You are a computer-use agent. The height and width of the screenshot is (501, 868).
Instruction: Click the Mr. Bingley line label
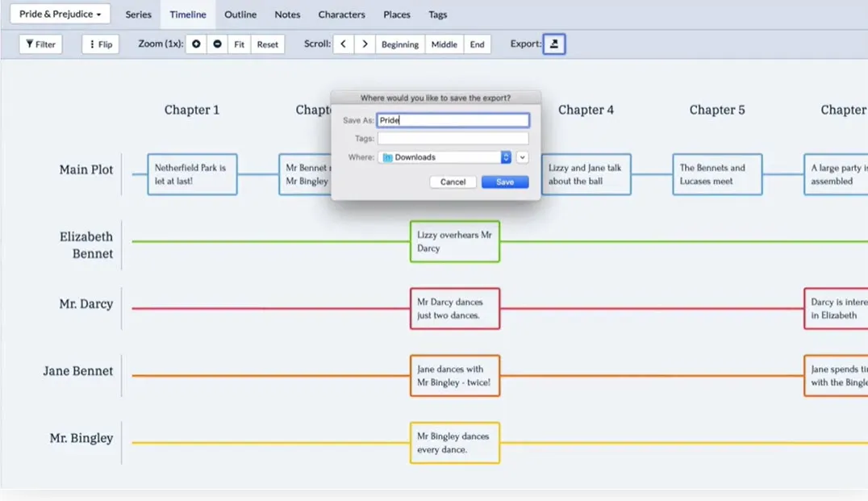pos(81,438)
